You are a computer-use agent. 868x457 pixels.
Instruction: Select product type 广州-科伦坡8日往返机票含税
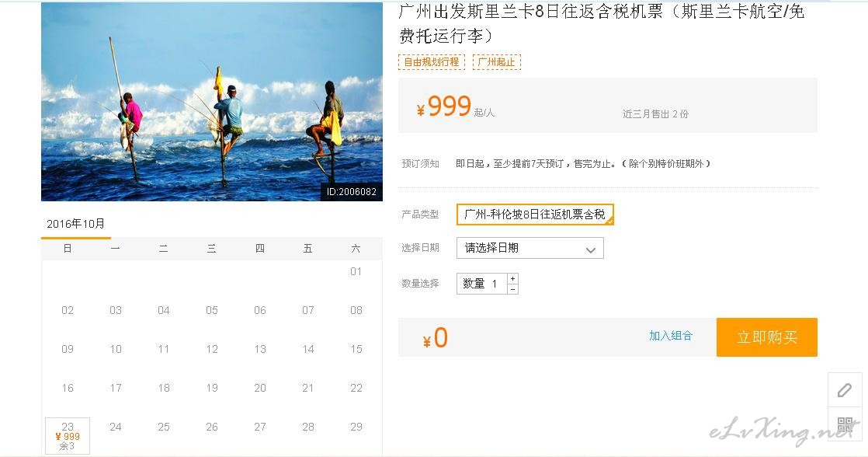[535, 215]
